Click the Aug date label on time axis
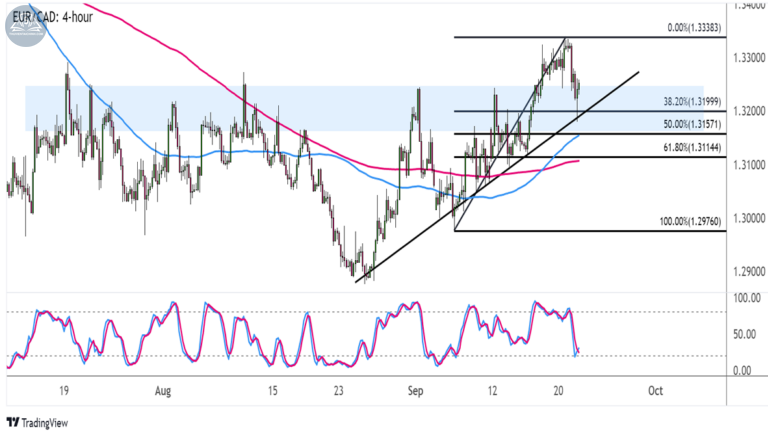This screenshot has height=432, width=768. tap(163, 391)
